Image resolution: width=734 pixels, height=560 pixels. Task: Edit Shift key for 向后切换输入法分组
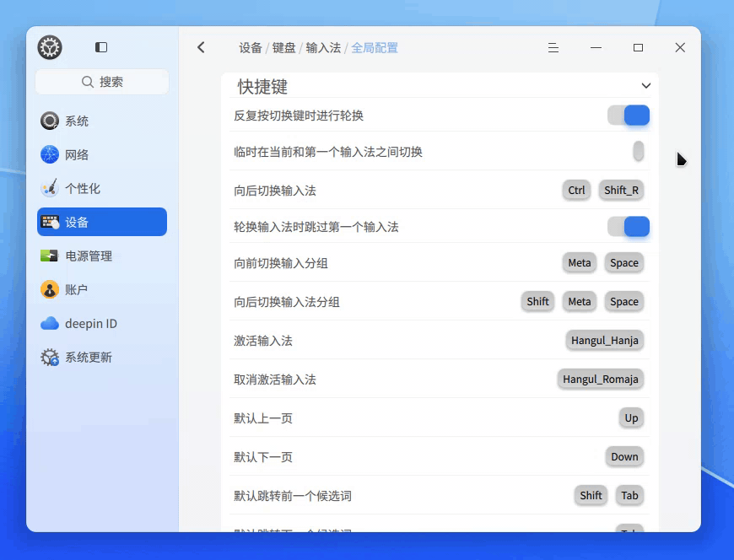tap(538, 301)
